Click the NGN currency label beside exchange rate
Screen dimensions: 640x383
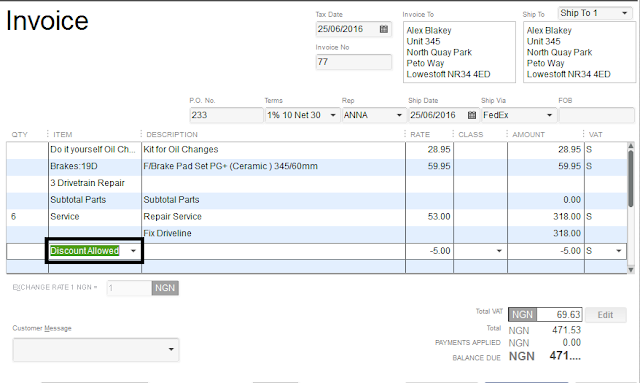165,288
